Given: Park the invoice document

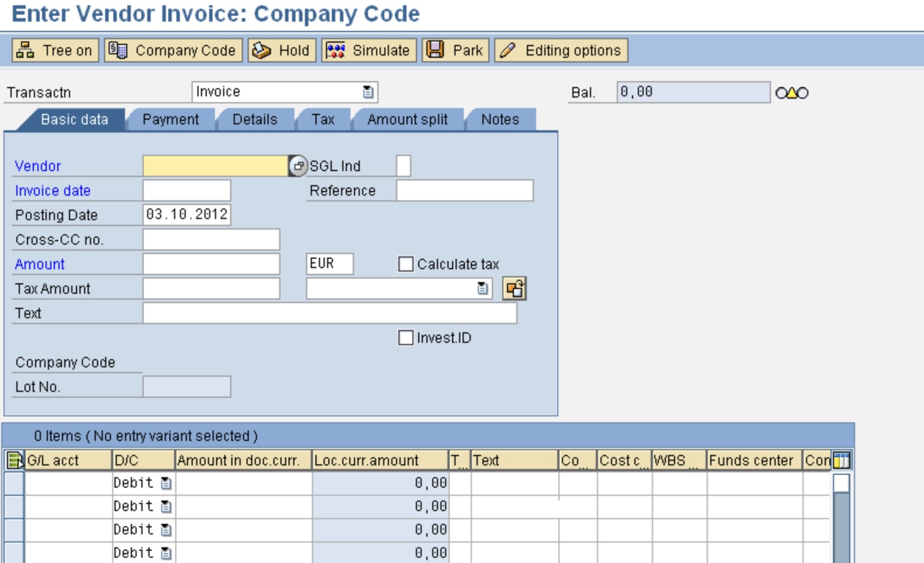Looking at the screenshot, I should pyautogui.click(x=456, y=50).
